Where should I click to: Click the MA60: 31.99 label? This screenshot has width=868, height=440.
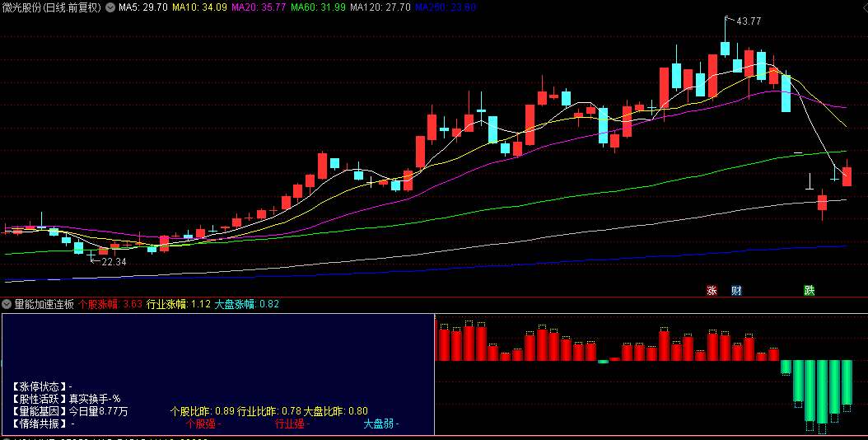coord(318,7)
